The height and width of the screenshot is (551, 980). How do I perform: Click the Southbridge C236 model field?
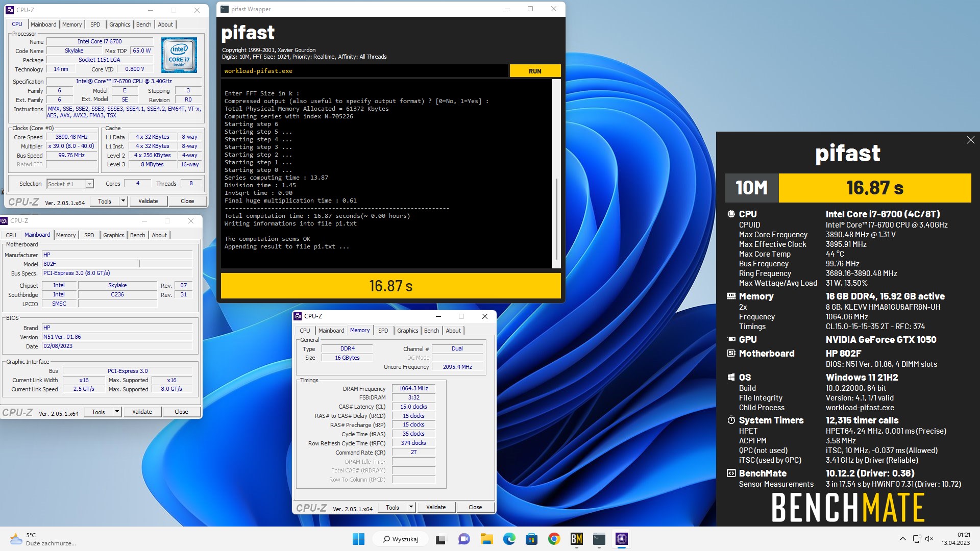pyautogui.click(x=117, y=294)
